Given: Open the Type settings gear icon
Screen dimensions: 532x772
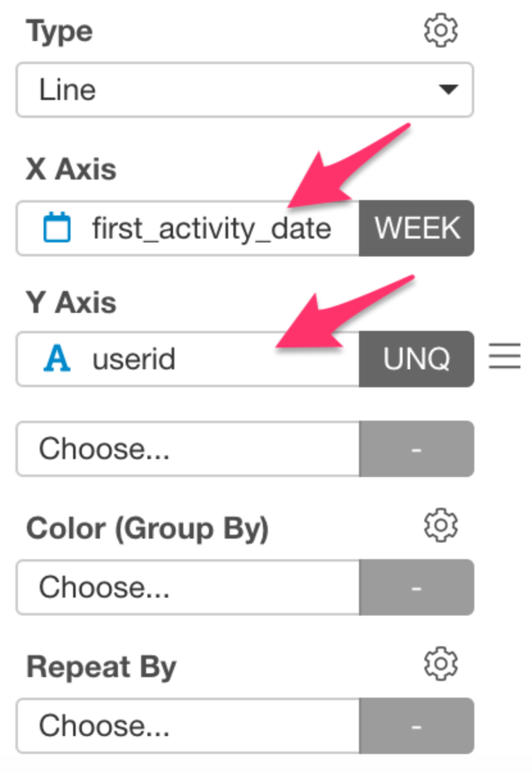Looking at the screenshot, I should click(x=441, y=30).
